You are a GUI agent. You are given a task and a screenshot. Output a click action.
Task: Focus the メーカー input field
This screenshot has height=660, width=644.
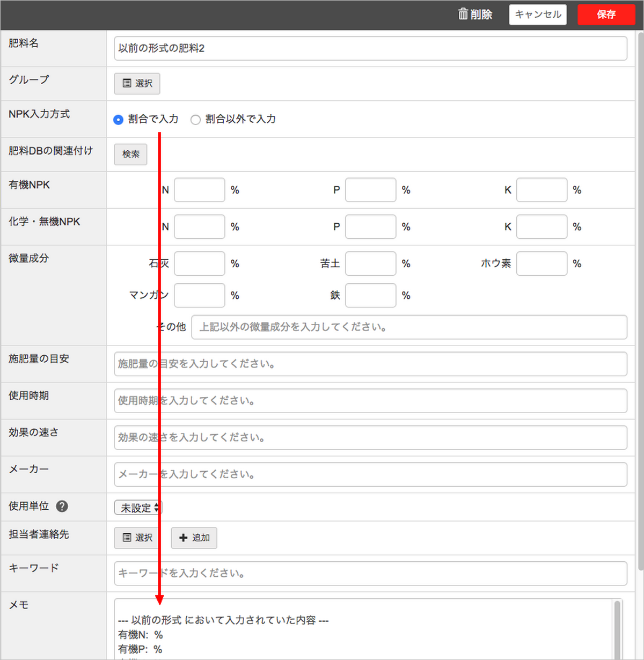(x=370, y=474)
